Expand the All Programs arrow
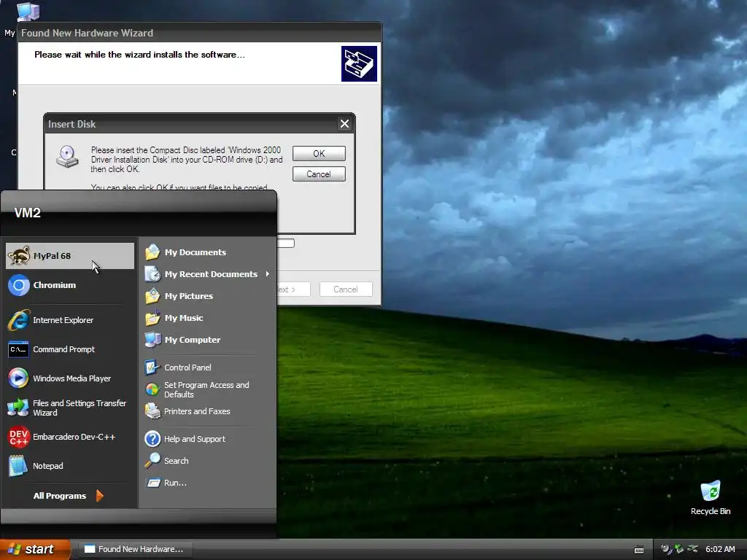This screenshot has height=560, width=747. [x=99, y=496]
